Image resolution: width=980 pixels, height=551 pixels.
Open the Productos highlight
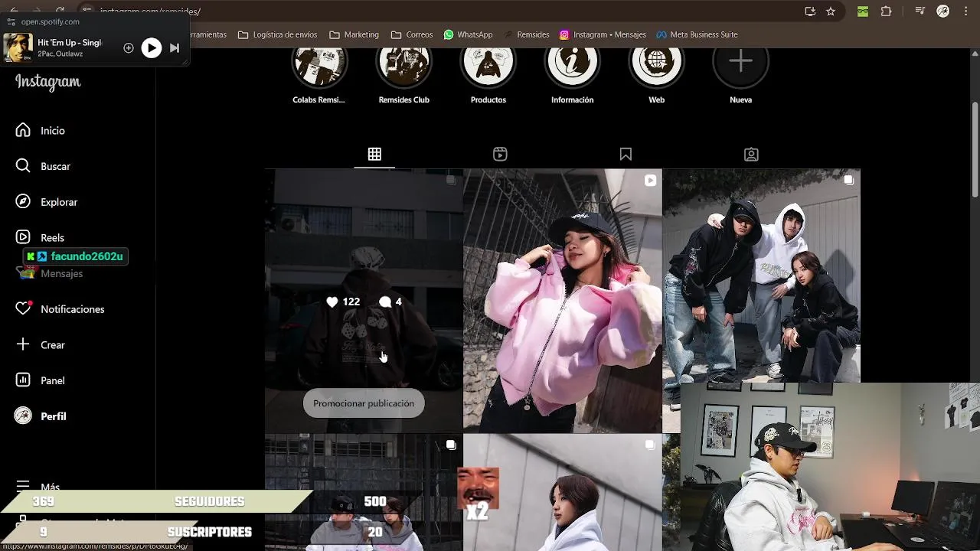[488, 75]
